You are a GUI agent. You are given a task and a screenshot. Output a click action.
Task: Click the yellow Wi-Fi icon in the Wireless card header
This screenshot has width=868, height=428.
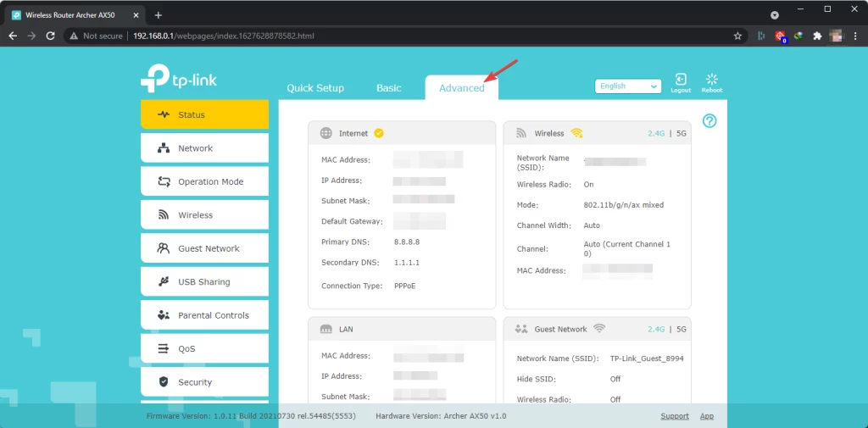pos(576,133)
